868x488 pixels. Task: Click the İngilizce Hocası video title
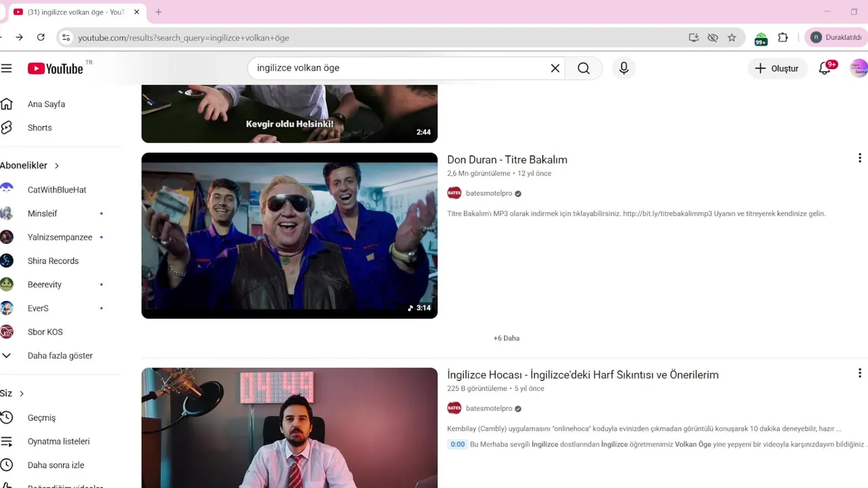pyautogui.click(x=583, y=375)
